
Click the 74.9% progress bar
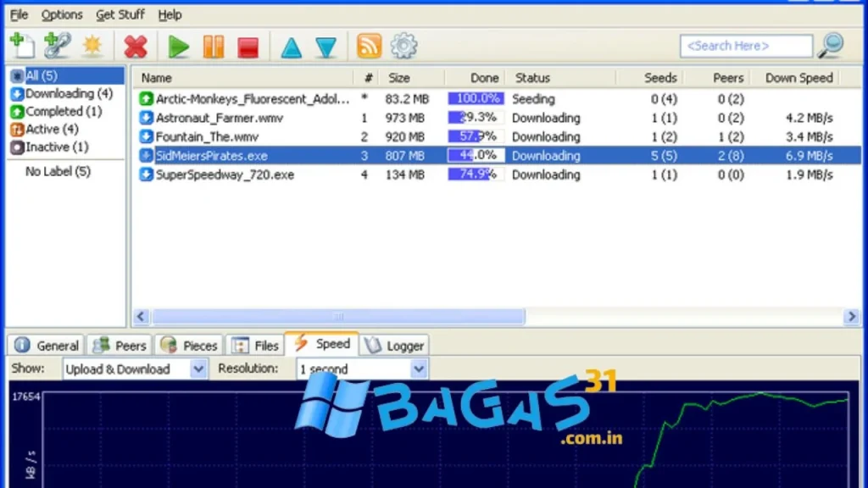point(476,175)
